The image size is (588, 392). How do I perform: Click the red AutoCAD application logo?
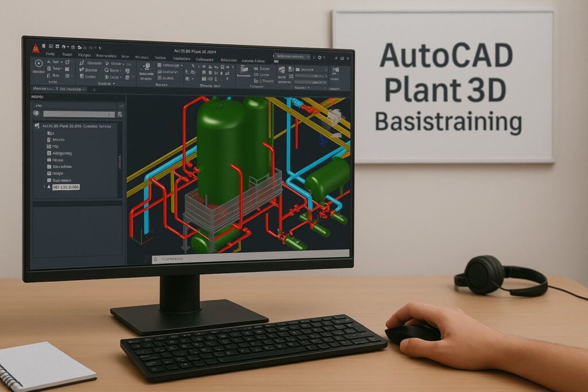[x=36, y=48]
